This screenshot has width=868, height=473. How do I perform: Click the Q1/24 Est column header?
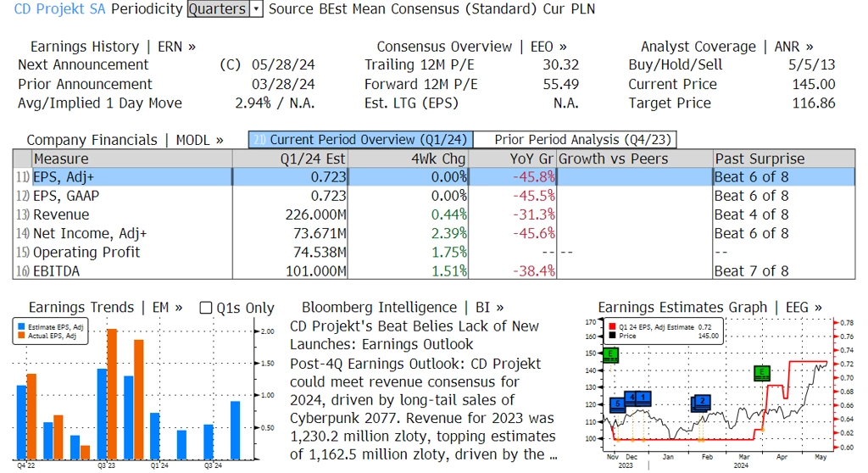tap(290, 159)
